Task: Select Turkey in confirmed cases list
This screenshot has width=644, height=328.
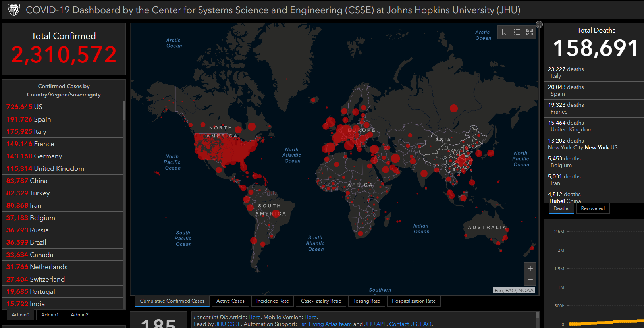Action: pos(63,193)
